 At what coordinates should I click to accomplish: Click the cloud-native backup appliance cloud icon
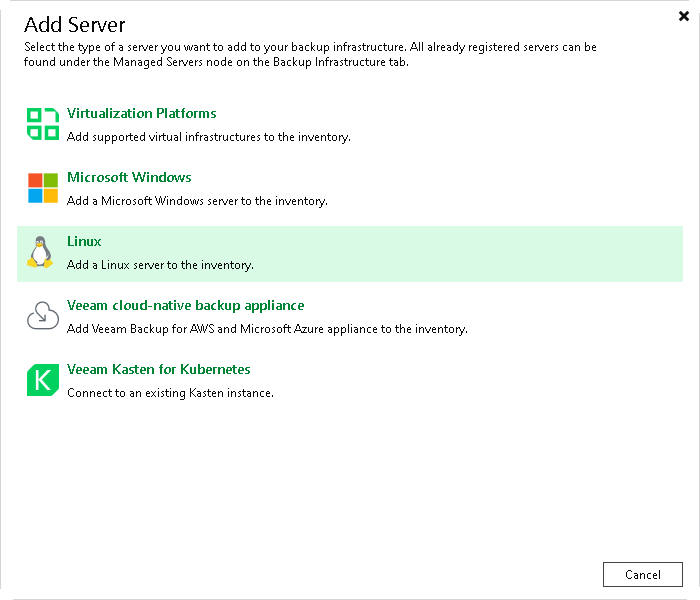click(x=43, y=316)
